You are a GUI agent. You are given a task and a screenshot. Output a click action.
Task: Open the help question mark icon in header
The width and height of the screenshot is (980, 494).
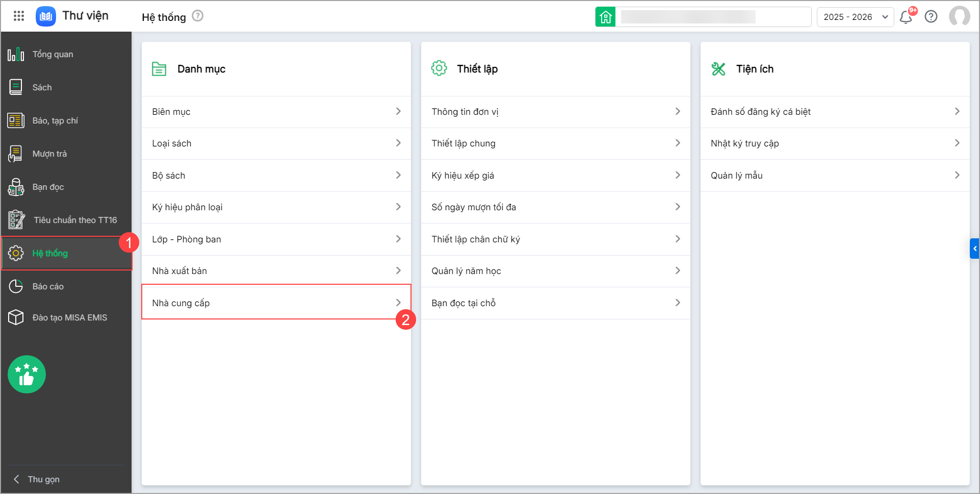coord(931,17)
